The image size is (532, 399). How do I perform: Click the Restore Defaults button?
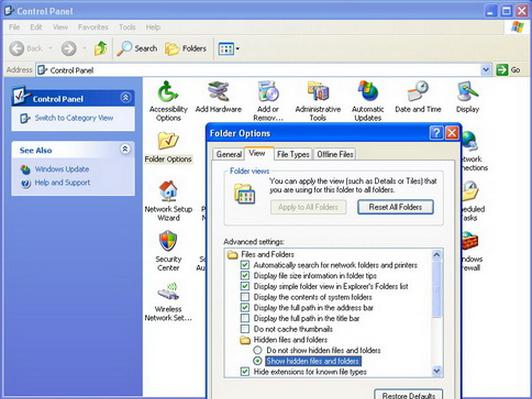point(408,394)
